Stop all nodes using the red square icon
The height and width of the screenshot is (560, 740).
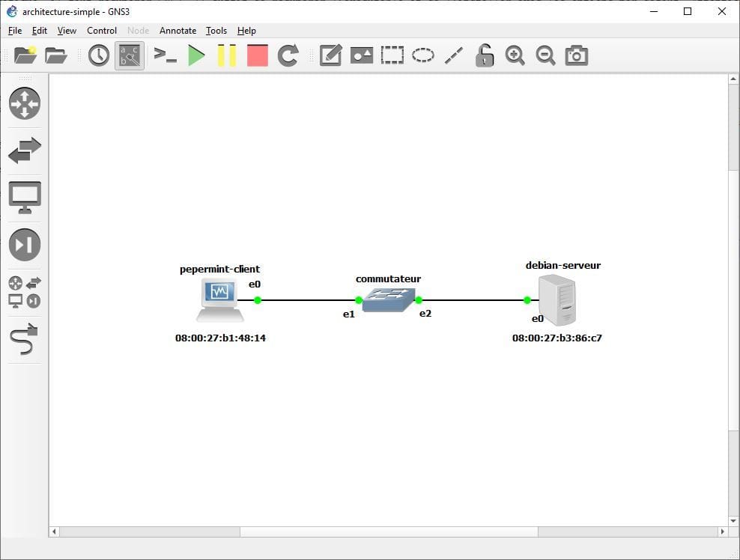pyautogui.click(x=257, y=55)
